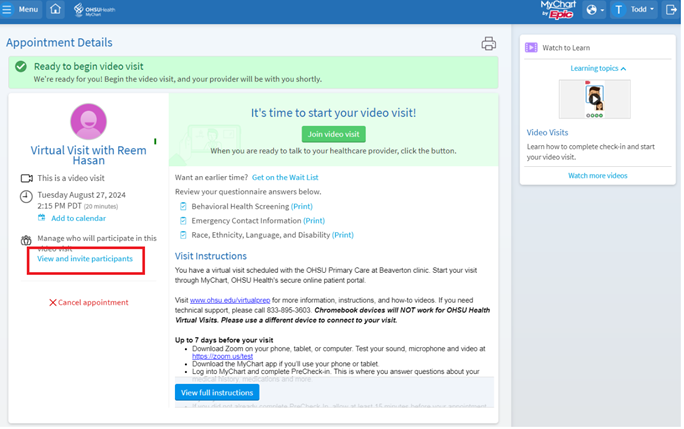Open the Todd account dropdown
The width and height of the screenshot is (684, 429).
point(634,10)
